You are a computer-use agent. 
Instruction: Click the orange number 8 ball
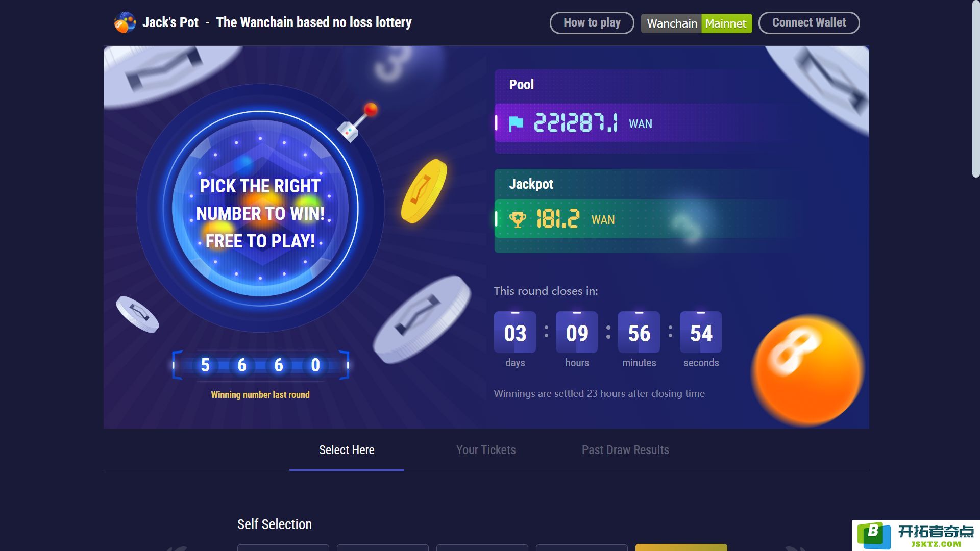(x=808, y=370)
